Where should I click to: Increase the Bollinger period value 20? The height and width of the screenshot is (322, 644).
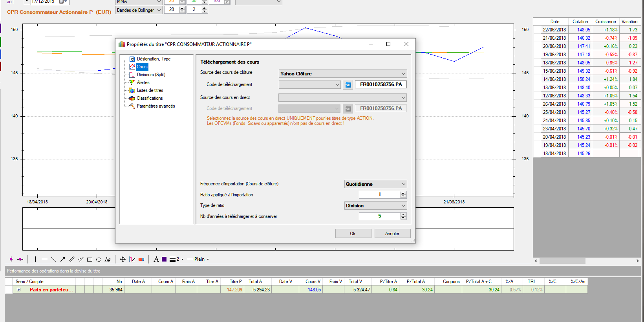coord(182,8)
